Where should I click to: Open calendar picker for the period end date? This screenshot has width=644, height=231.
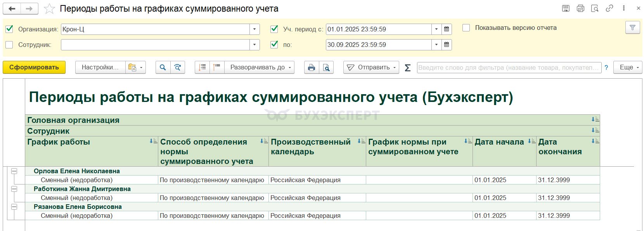[x=447, y=45]
